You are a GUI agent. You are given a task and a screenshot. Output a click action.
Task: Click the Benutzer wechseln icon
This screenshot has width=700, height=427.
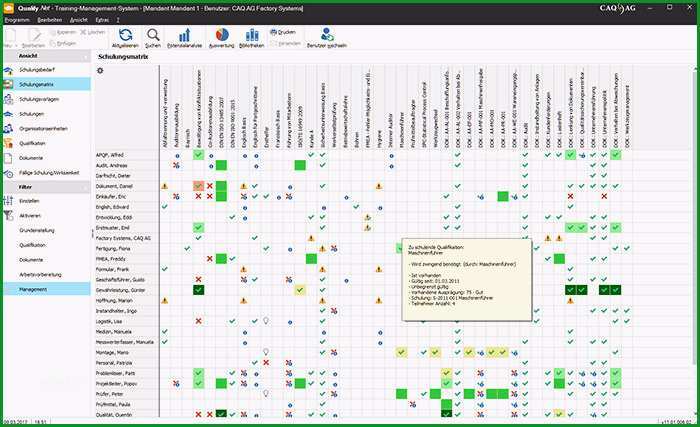(327, 35)
